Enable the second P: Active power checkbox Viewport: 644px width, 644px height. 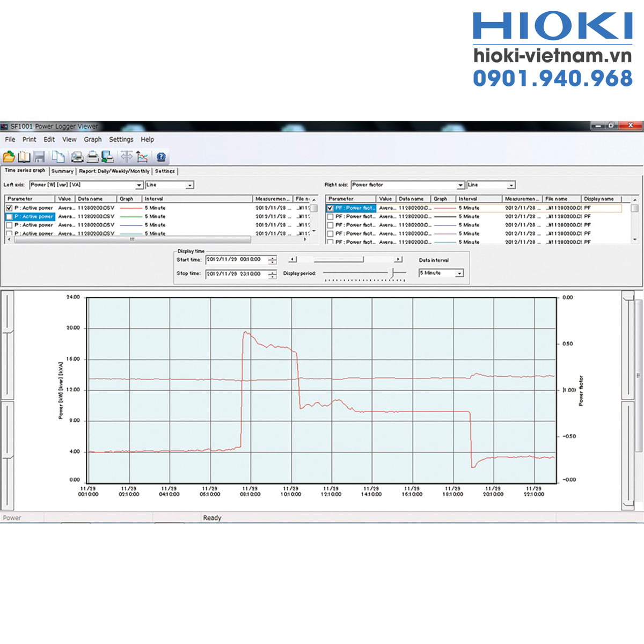click(10, 216)
